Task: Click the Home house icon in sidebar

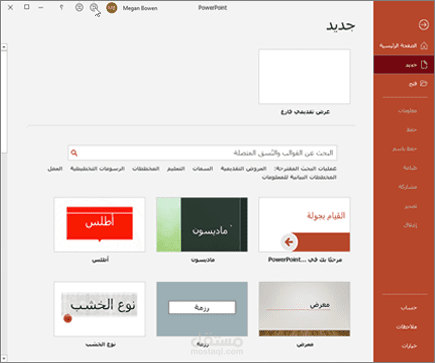Action: (424, 46)
